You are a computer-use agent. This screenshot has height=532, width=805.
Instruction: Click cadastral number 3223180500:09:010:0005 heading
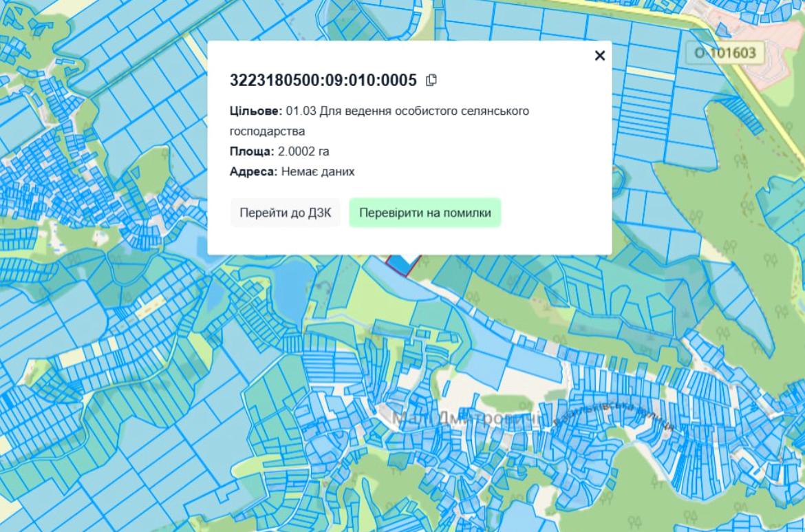tap(323, 81)
